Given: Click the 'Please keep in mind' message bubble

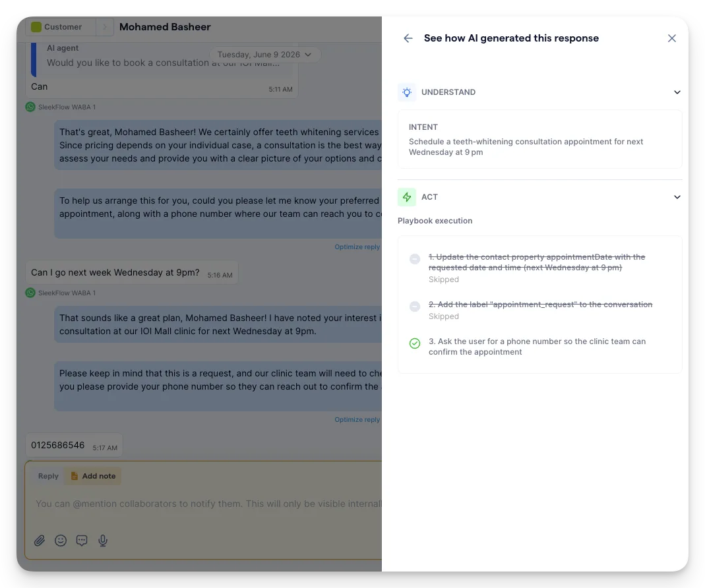Looking at the screenshot, I should [x=218, y=386].
